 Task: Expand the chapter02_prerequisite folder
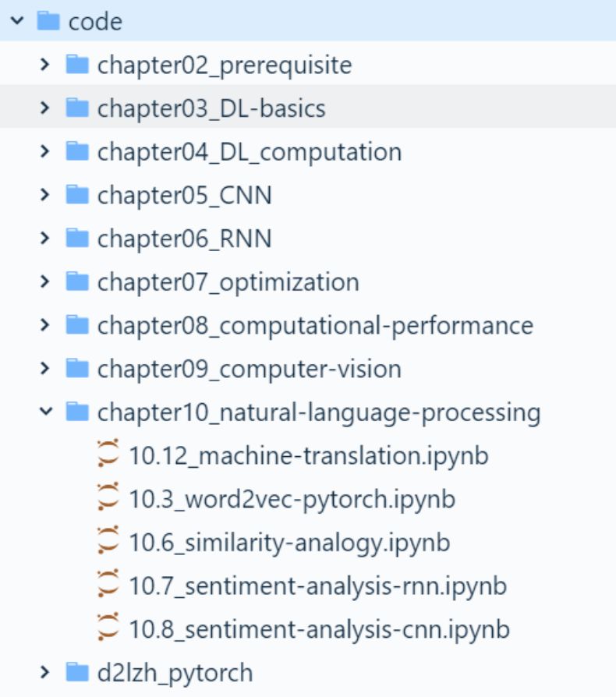point(46,65)
